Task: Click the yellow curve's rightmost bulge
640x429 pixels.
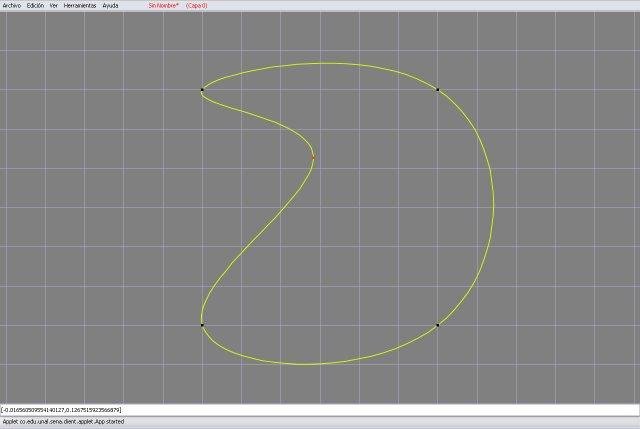Action: coord(493,205)
